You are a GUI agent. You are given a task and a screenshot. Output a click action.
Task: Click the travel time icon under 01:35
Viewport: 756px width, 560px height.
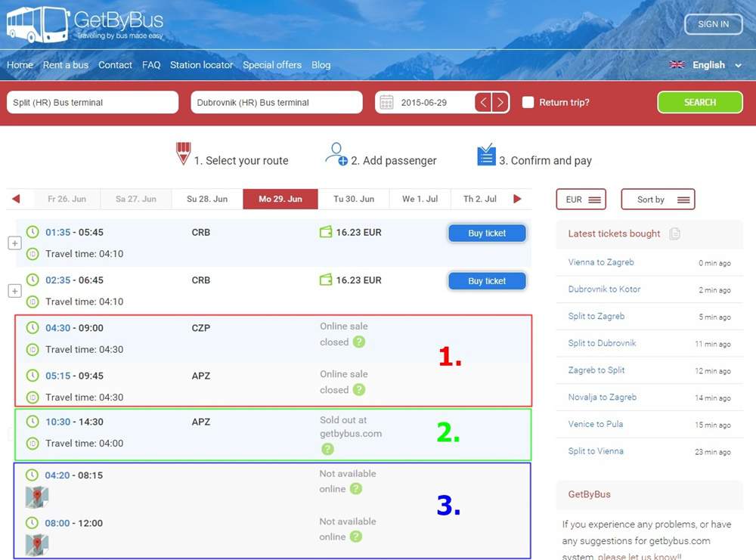[33, 253]
